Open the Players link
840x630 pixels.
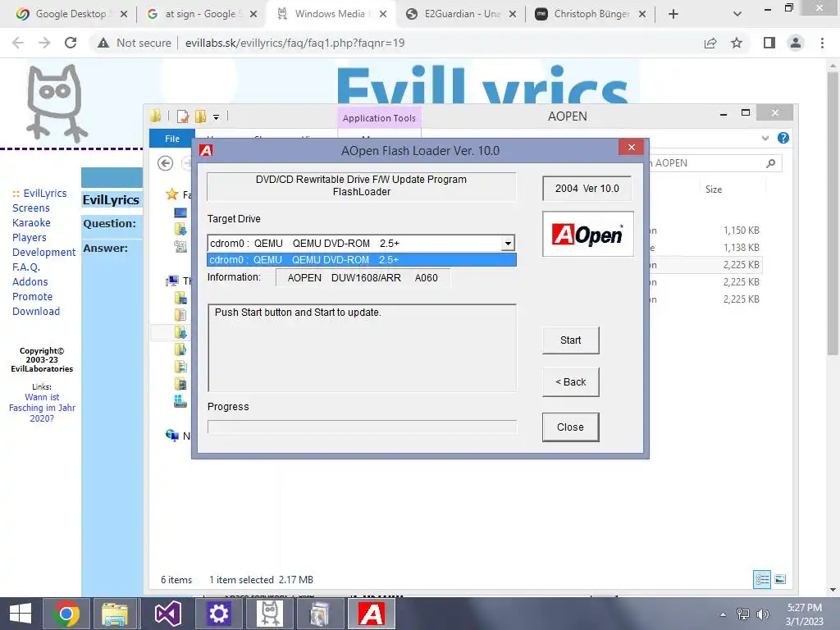(30, 237)
